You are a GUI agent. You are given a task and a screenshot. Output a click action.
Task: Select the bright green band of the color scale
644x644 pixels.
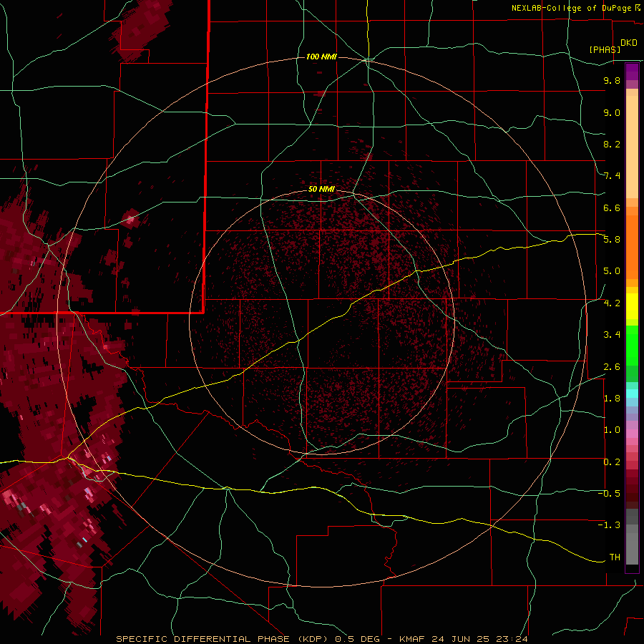pos(632,345)
